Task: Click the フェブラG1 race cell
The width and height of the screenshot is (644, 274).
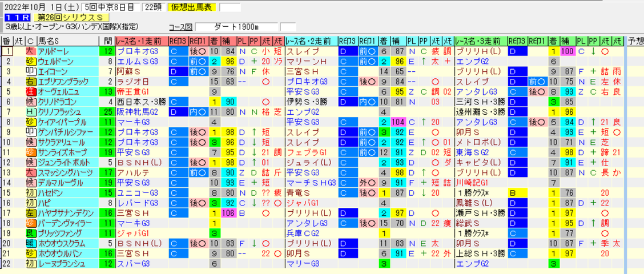Action: point(311,152)
